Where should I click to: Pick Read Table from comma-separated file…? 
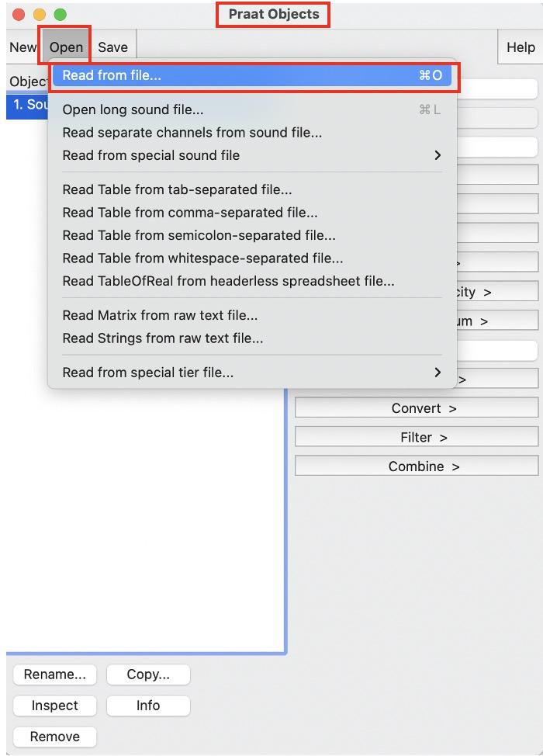(x=189, y=212)
